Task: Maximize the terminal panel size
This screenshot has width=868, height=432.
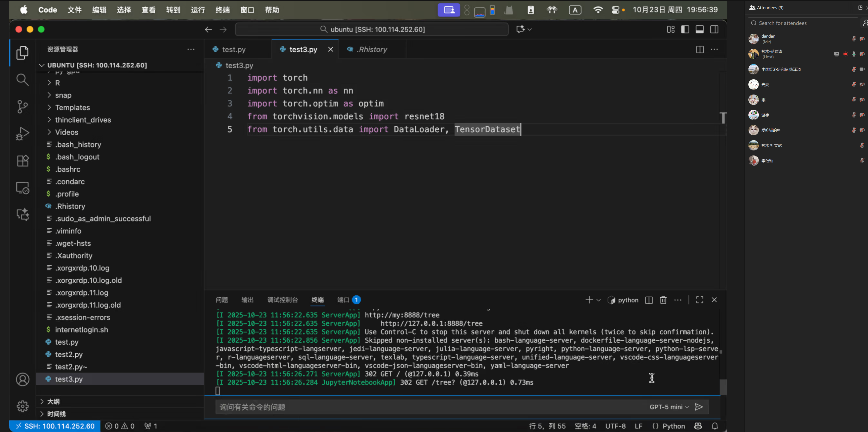Action: [700, 300]
